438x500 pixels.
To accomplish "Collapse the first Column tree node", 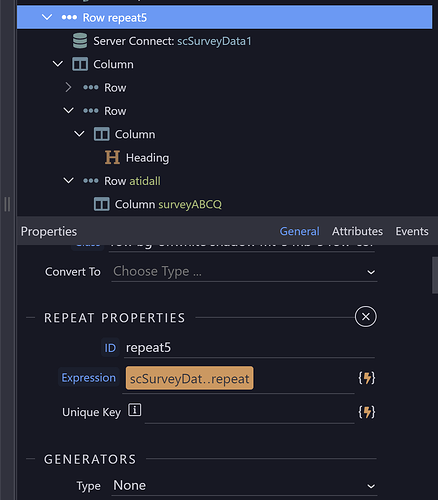I will (58, 63).
